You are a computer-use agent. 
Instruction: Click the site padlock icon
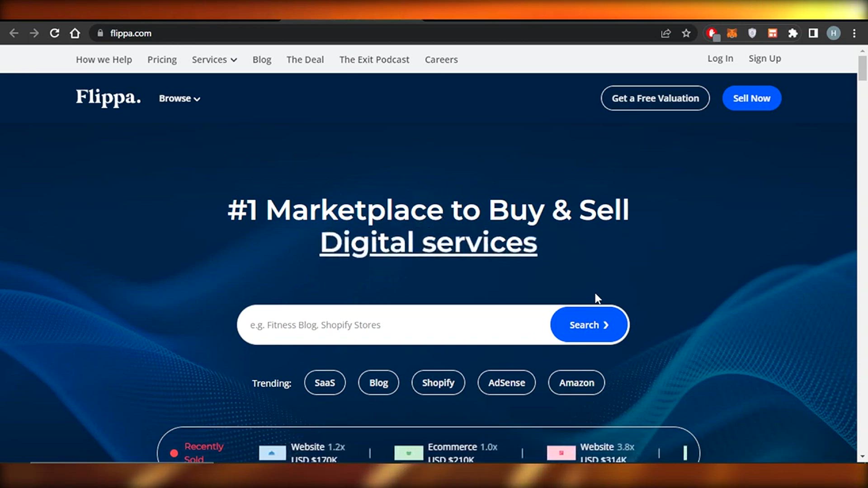click(100, 33)
